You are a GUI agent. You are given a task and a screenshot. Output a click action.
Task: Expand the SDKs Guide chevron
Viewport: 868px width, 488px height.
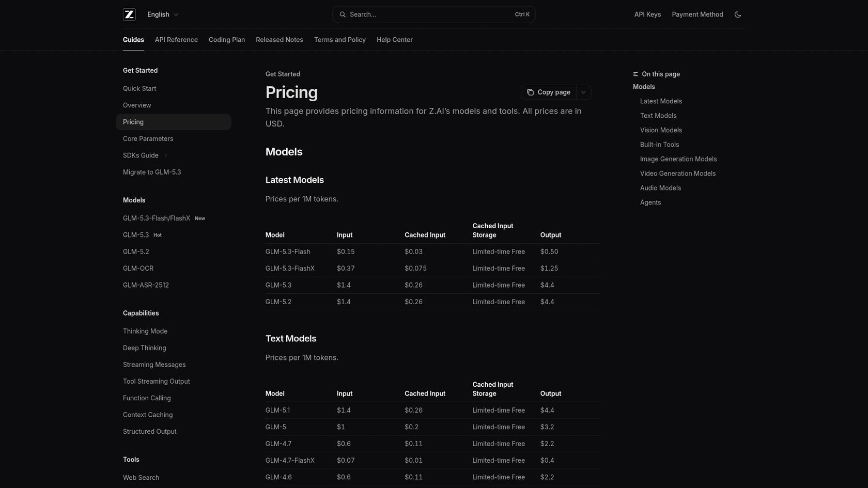166,155
